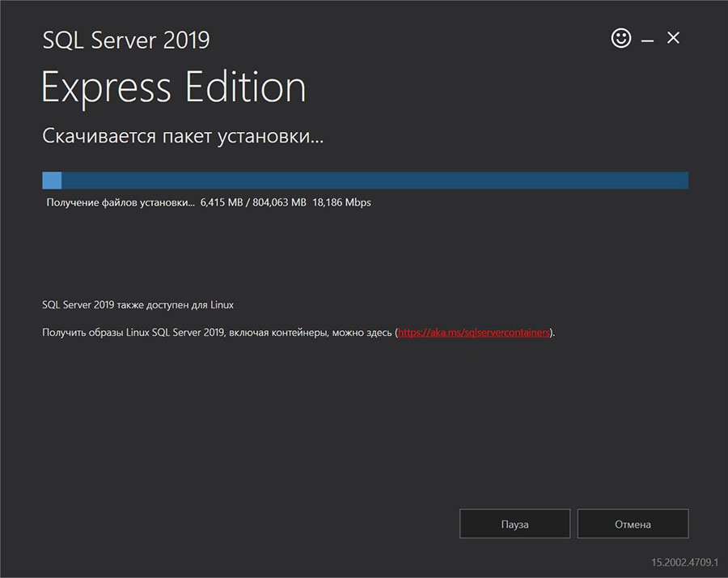Click the version number 15.2002.4709.1
Screen dimensions: 728x578
684,562
